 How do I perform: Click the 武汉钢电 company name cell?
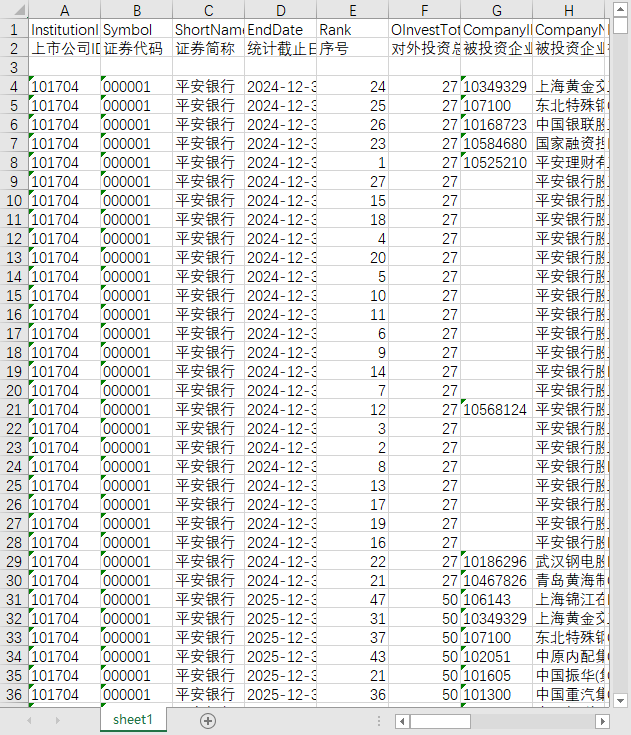pos(571,562)
